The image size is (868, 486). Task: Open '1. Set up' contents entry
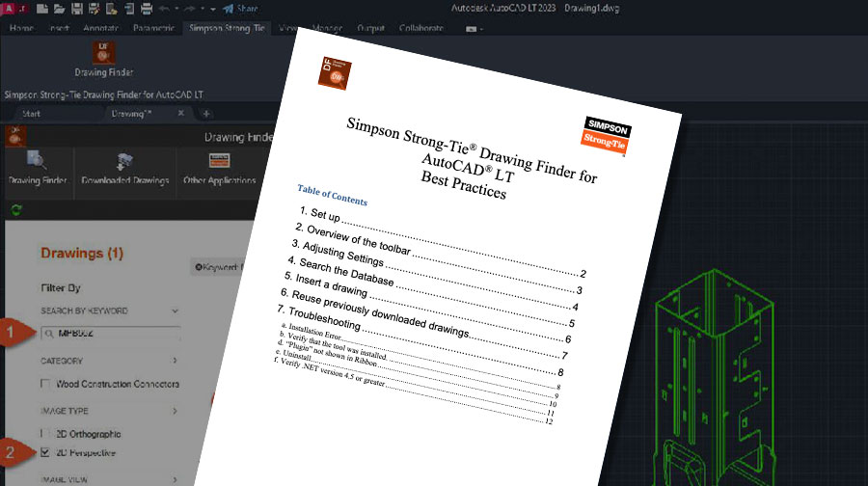pyautogui.click(x=443, y=243)
